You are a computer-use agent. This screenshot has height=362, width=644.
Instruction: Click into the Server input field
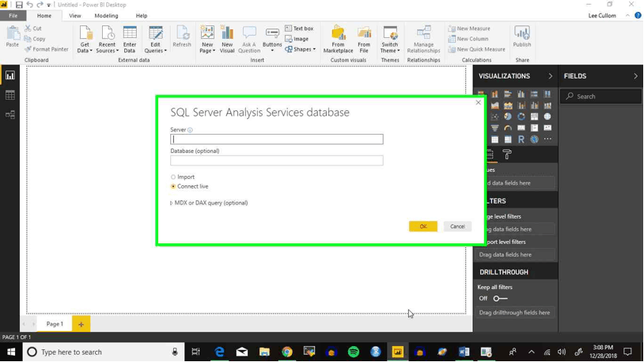point(277,139)
